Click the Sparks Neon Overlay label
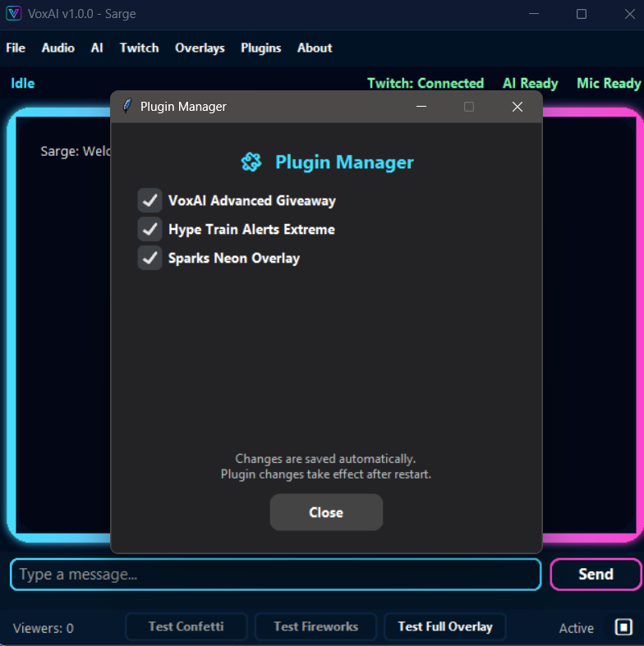Viewport: 644px width, 646px height. coord(234,259)
